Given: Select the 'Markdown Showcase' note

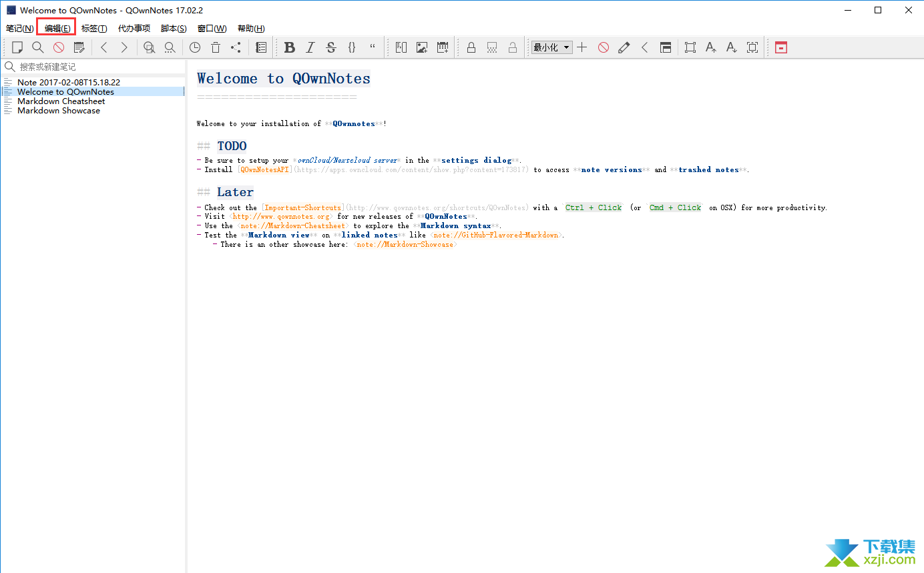Looking at the screenshot, I should click(93, 111).
